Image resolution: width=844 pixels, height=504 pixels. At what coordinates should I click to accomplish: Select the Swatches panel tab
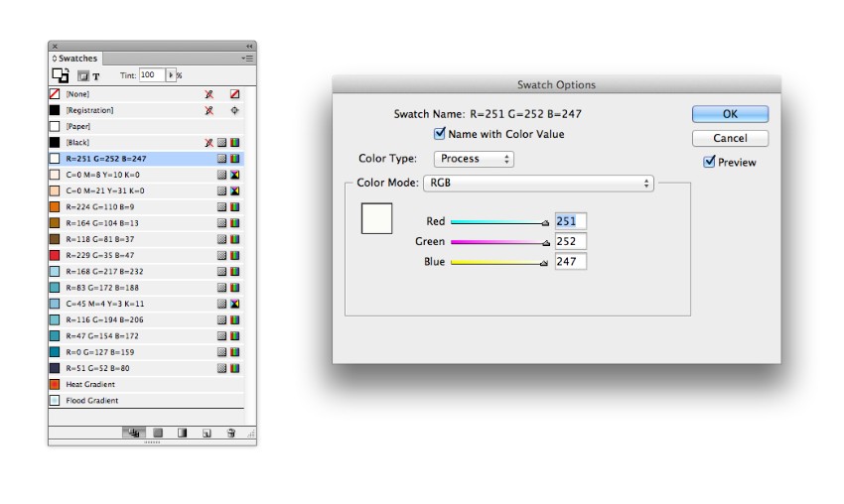click(75, 59)
